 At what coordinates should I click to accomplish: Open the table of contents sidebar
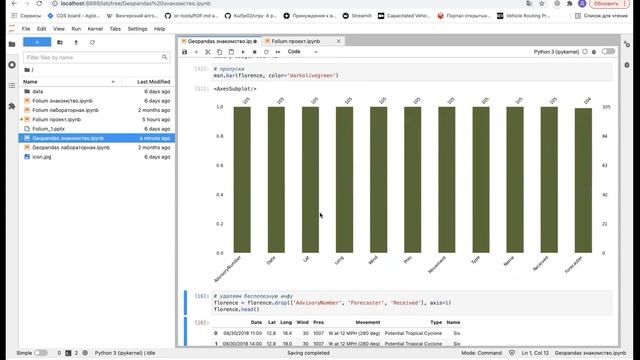tap(12, 85)
